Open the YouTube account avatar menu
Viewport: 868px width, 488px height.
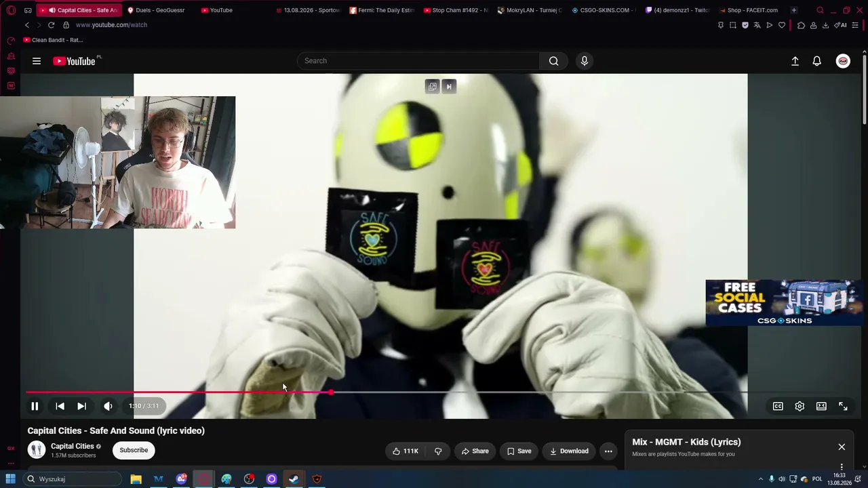coord(843,61)
